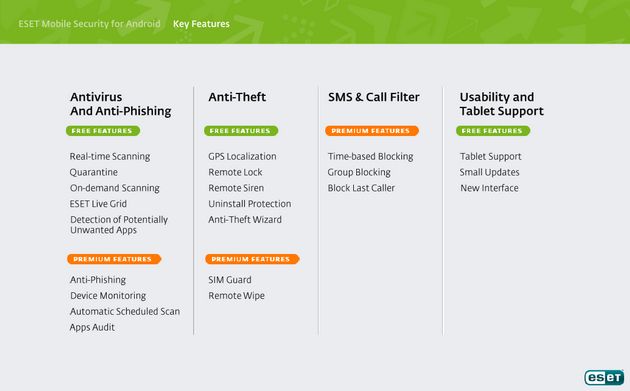Click Premium Features badge under SMS & Call Filter
630x391 pixels.
click(x=372, y=131)
